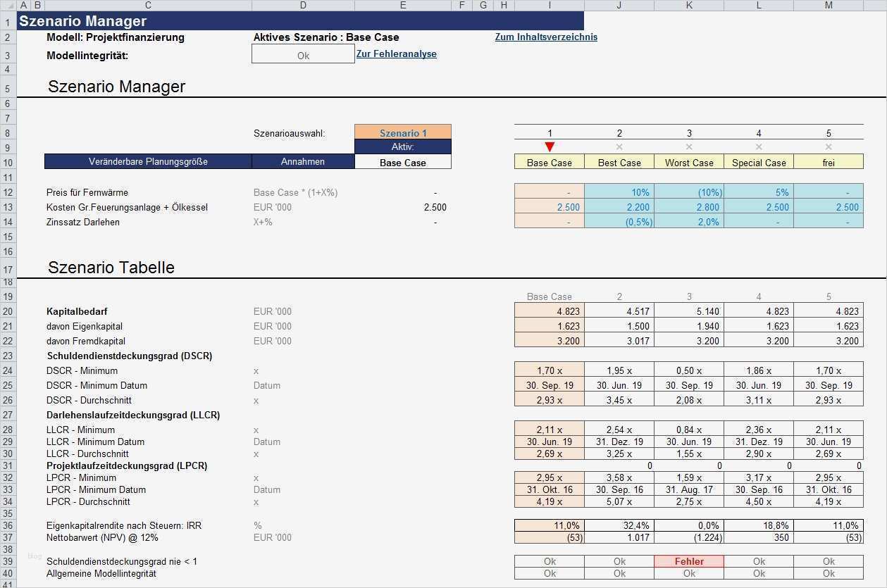
Task: Click the Ok Modellintegrität indicator
Action: 303,54
